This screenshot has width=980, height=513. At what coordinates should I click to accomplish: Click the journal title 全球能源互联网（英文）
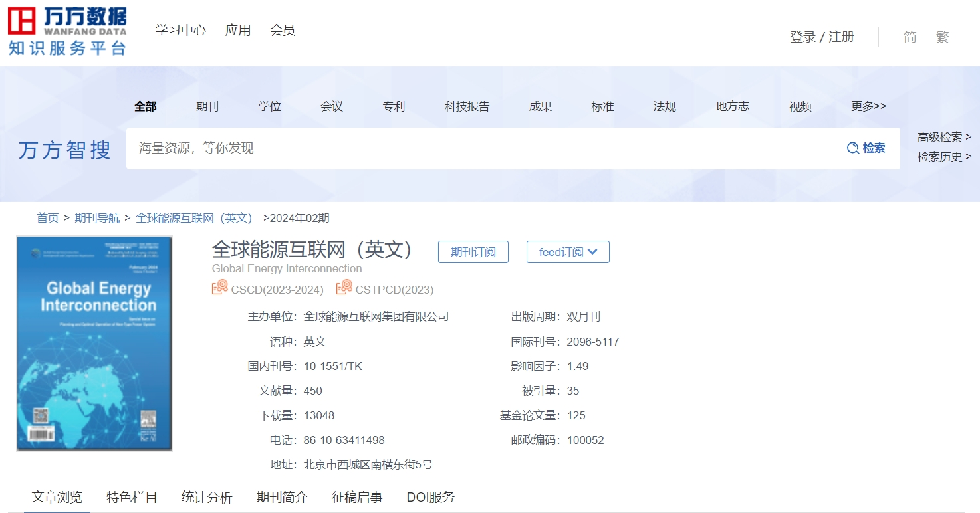312,249
